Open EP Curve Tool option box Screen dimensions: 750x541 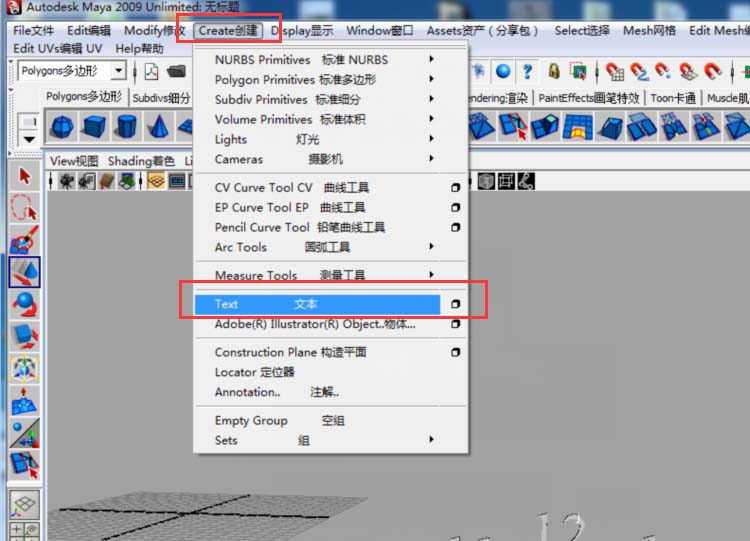tap(455, 207)
